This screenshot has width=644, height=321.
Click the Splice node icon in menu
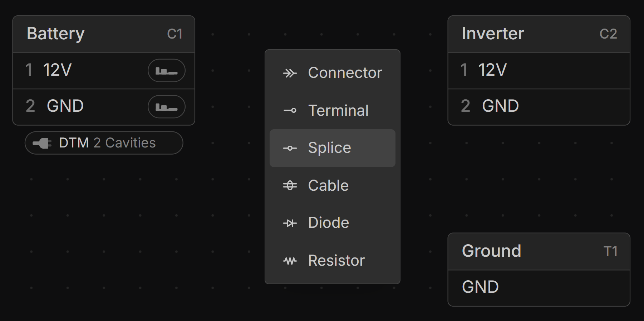(290, 148)
